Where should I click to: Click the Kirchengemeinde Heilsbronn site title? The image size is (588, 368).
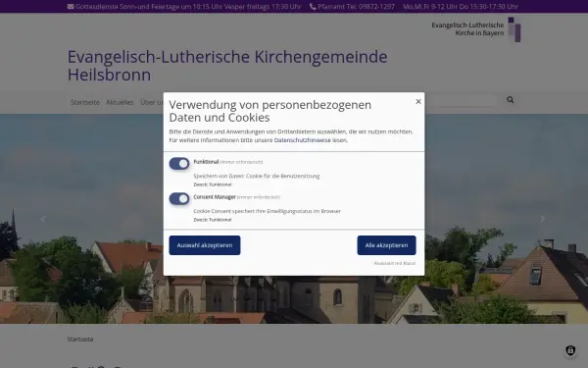[227, 66]
